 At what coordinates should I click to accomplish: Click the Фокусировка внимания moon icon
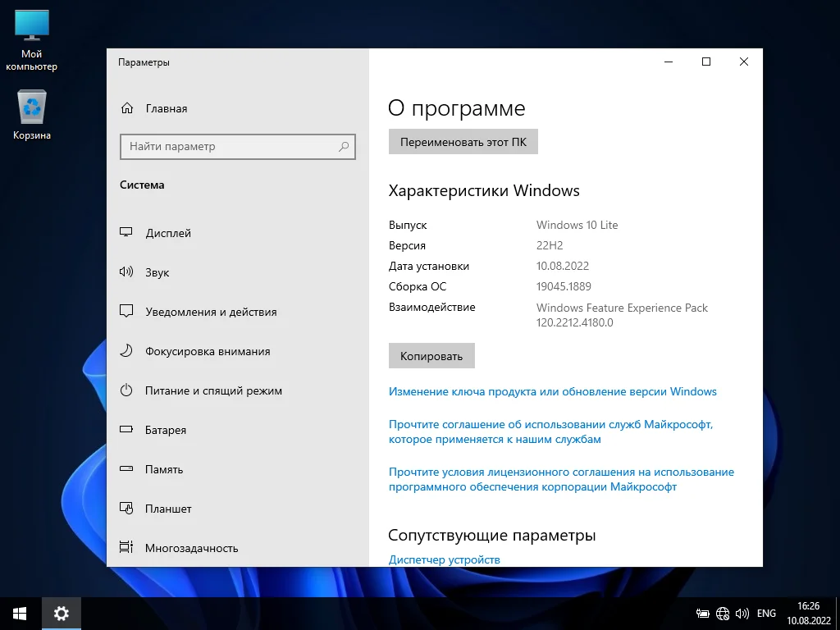[x=126, y=351]
